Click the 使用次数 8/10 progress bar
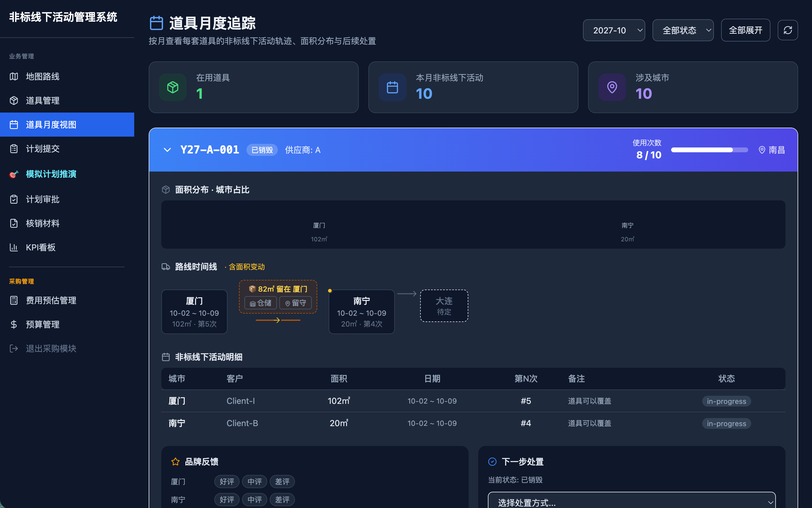812x508 pixels. point(709,150)
